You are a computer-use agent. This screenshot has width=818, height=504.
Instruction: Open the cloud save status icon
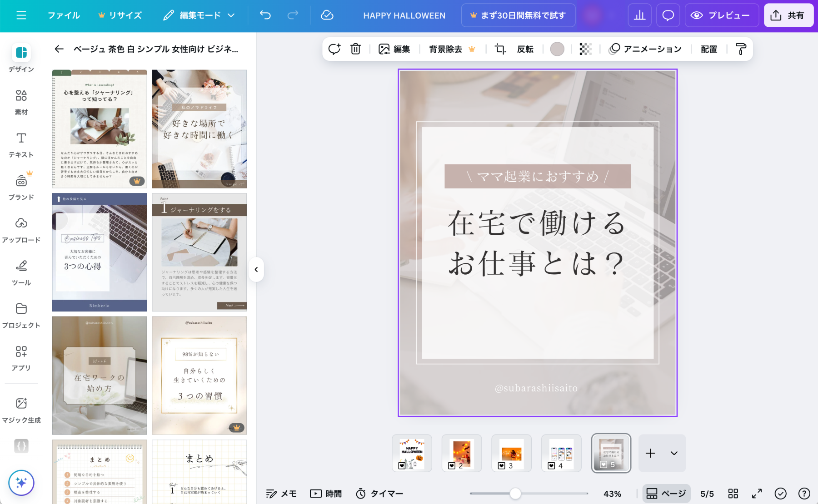click(x=327, y=15)
